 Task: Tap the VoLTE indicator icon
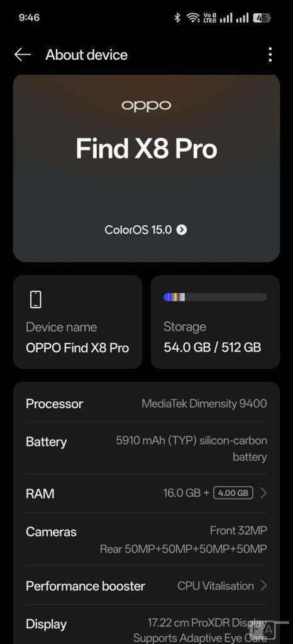click(209, 18)
